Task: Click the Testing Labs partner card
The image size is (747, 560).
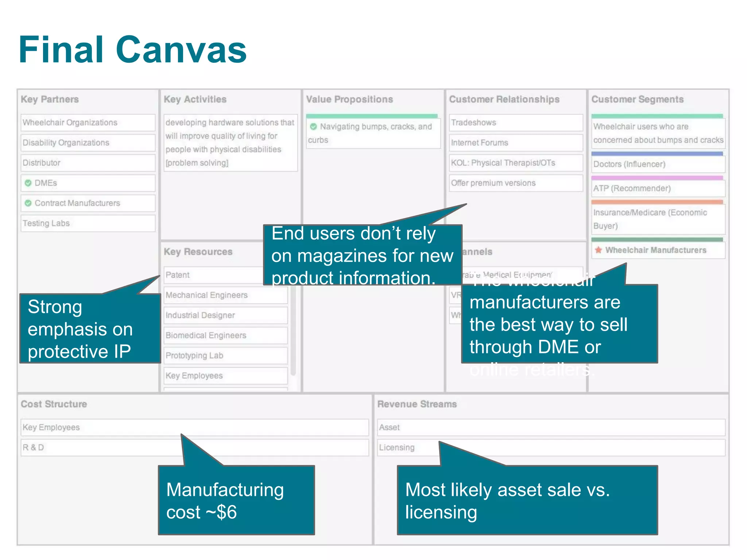Action: click(88, 223)
